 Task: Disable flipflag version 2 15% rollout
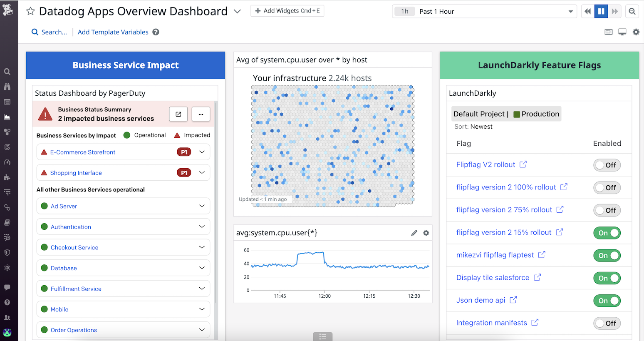pyautogui.click(x=607, y=233)
